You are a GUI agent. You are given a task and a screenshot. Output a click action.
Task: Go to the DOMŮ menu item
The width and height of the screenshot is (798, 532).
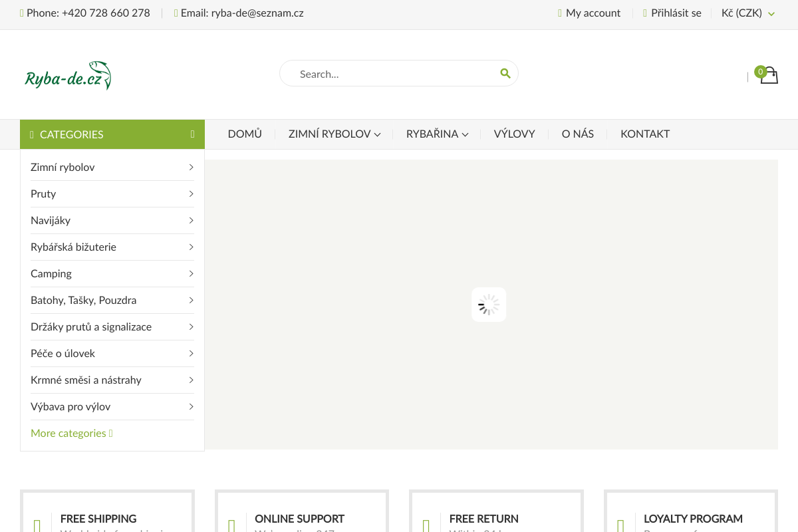245,134
